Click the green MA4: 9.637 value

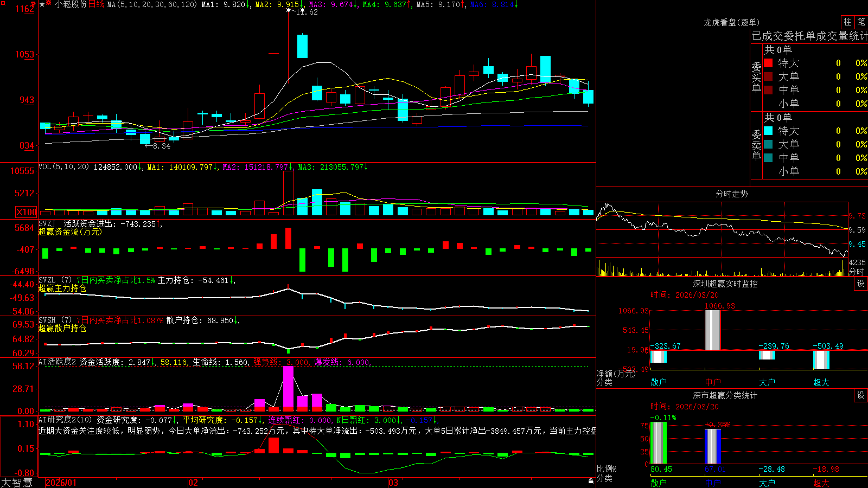pos(386,4)
